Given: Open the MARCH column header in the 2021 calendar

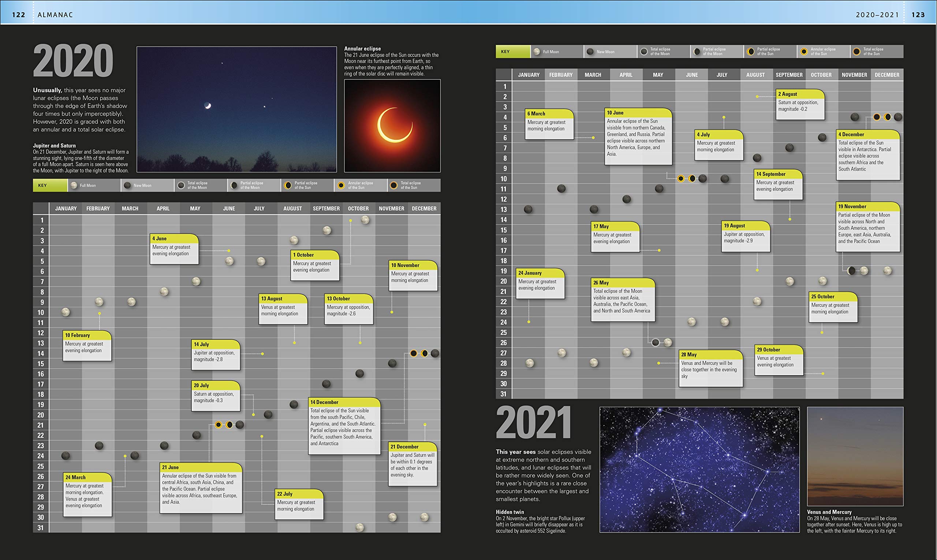Looking at the screenshot, I should [x=593, y=75].
